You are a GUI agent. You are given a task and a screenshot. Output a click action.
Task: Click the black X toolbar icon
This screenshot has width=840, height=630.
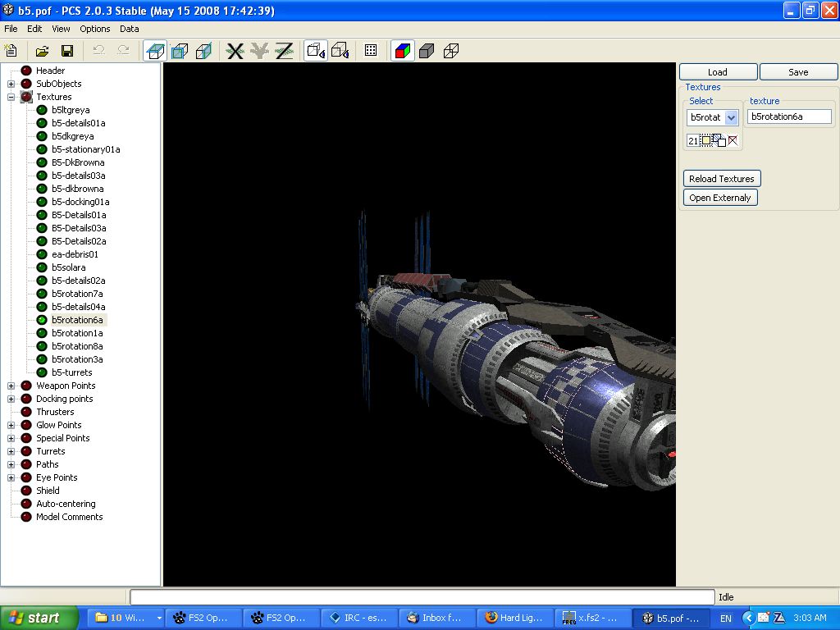235,51
